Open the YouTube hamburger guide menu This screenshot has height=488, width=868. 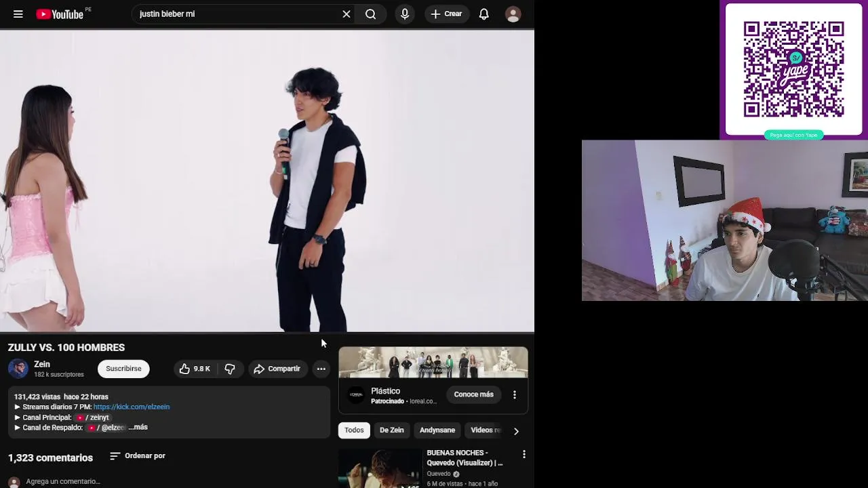[18, 14]
